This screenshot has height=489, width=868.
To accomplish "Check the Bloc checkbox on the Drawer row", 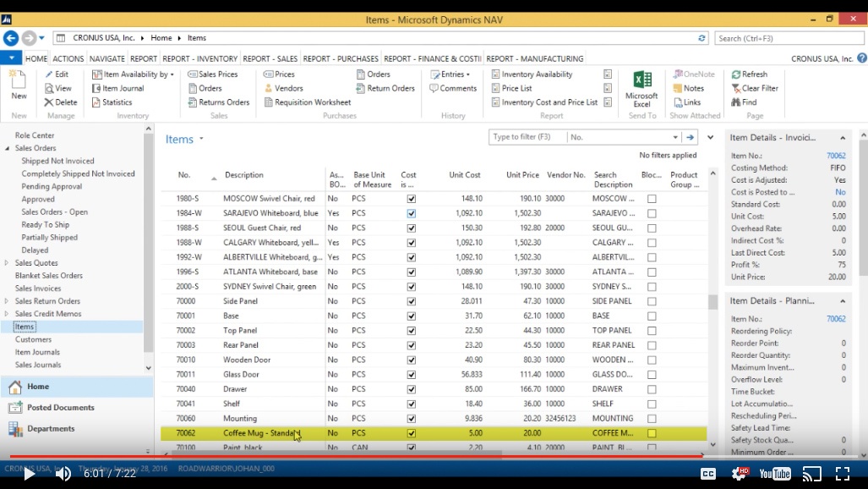I will pyautogui.click(x=651, y=388).
